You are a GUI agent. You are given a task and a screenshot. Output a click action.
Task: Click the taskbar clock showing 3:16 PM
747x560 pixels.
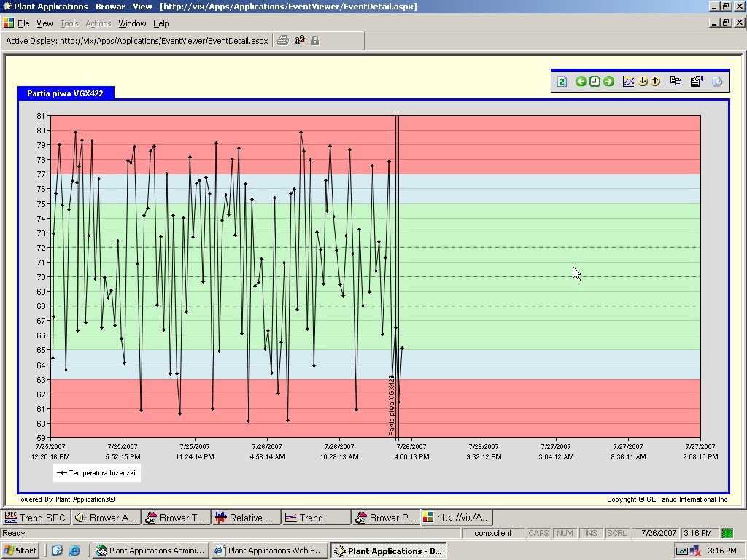[x=722, y=551]
